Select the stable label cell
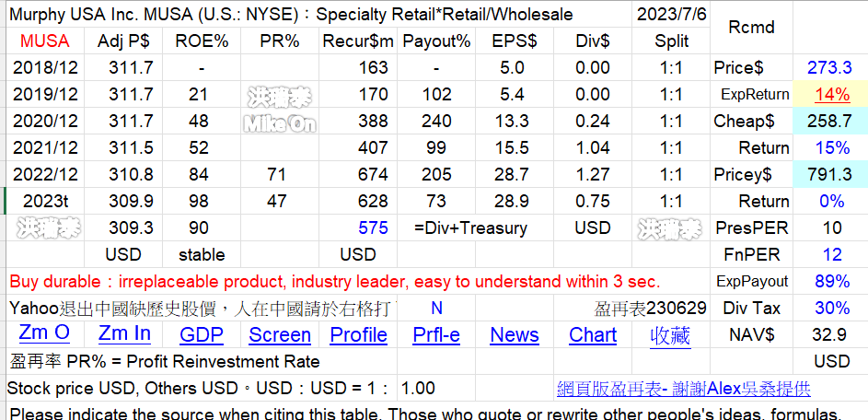Viewport: 868px width, 420px height. 202,254
